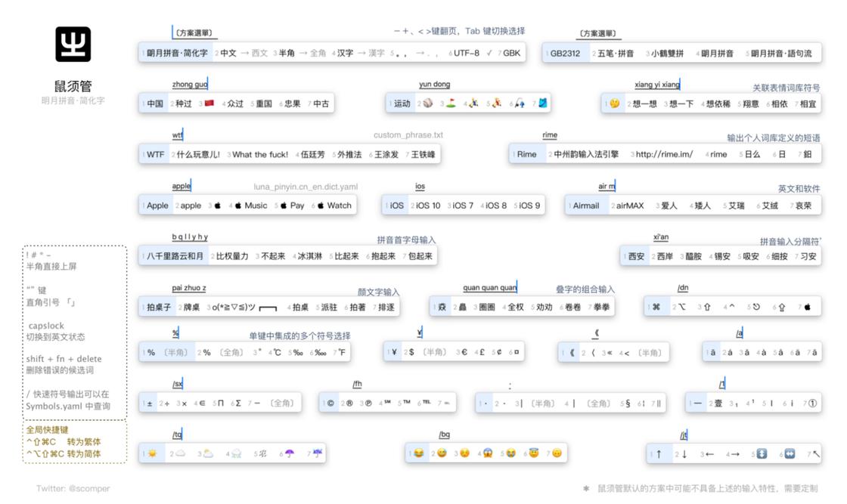The image size is (847, 504).
Task: Select the GB2312 scheme entry
Action: tap(565, 54)
